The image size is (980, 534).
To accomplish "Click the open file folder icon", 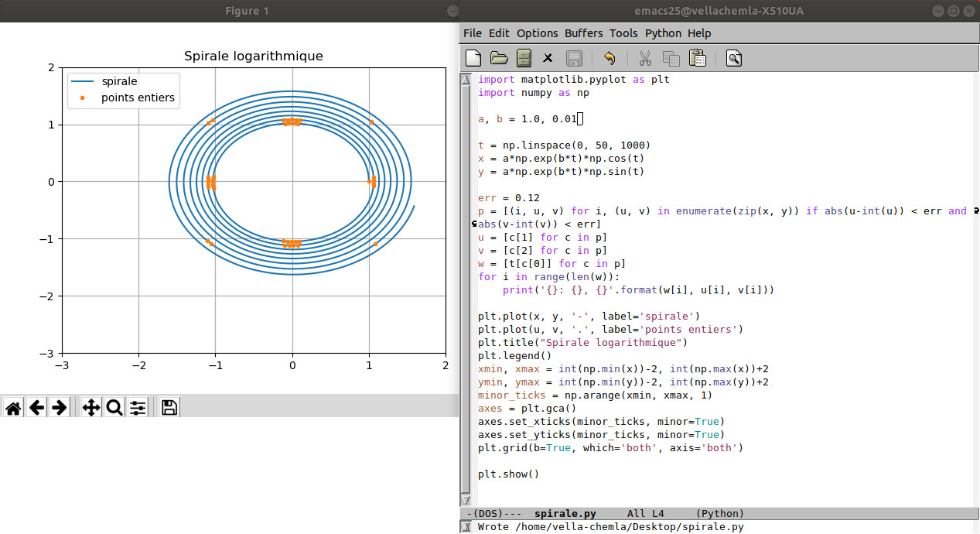I will 499,58.
